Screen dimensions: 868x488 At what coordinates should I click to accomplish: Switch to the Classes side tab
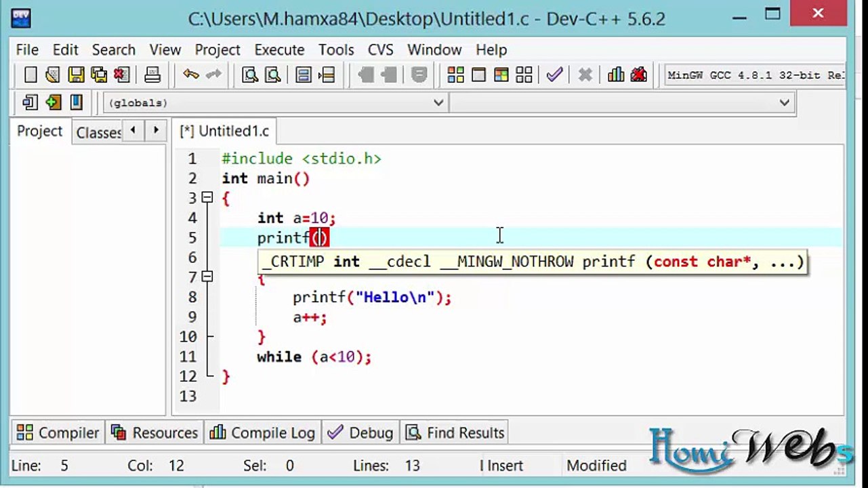[x=98, y=132]
